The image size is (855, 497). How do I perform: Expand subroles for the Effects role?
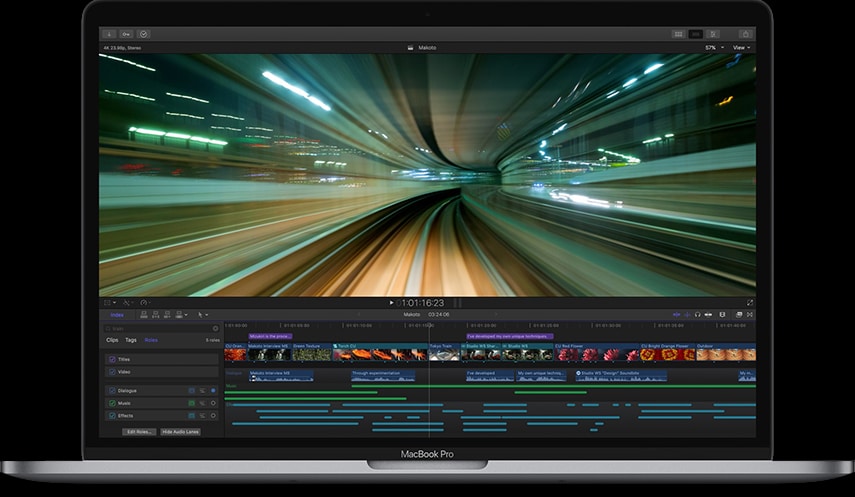click(x=202, y=416)
